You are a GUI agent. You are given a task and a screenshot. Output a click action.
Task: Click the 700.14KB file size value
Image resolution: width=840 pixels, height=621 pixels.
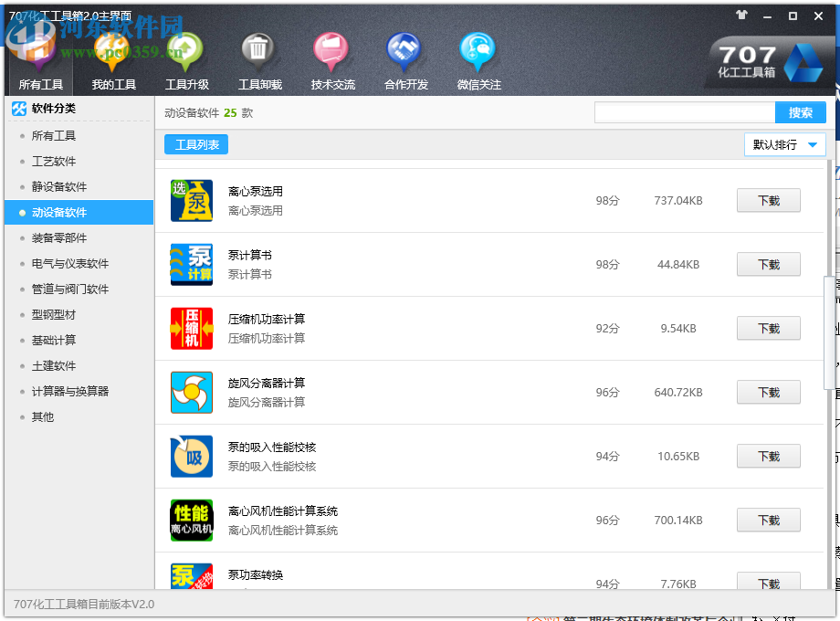tap(677, 520)
